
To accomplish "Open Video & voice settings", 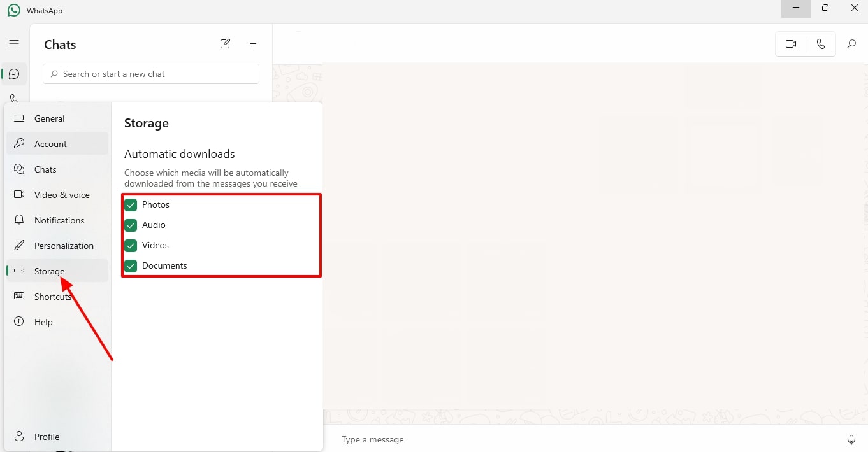I will (57, 195).
